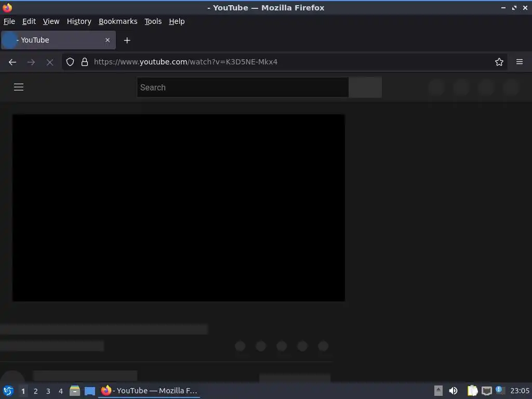Switch to workspace 3
532x399 pixels.
(48, 391)
